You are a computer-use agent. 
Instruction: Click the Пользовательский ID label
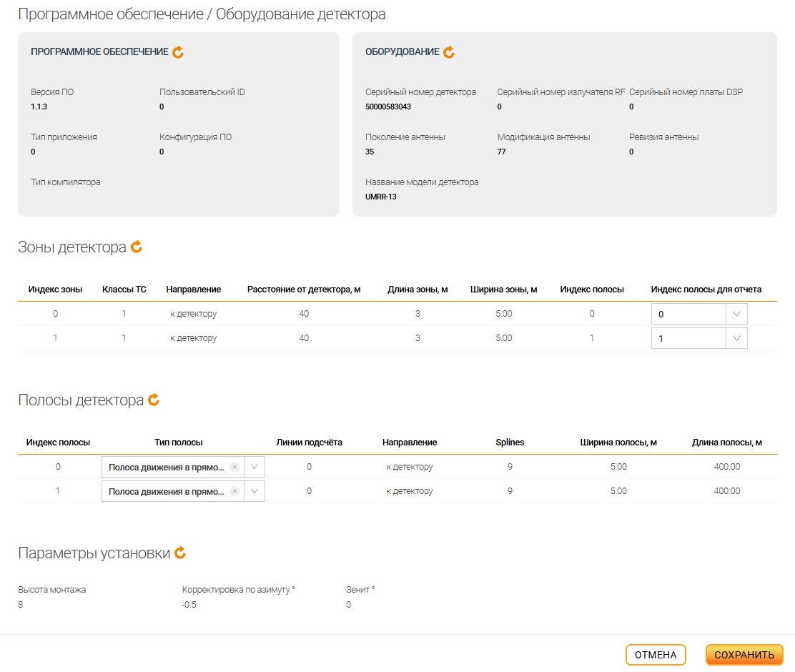pos(202,92)
